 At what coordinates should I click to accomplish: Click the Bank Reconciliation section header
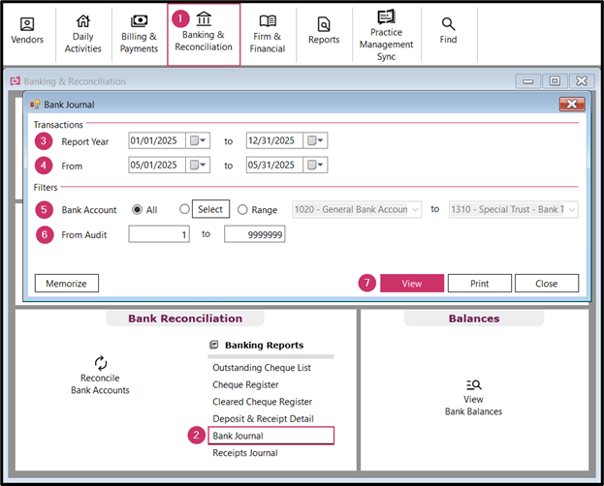click(185, 318)
